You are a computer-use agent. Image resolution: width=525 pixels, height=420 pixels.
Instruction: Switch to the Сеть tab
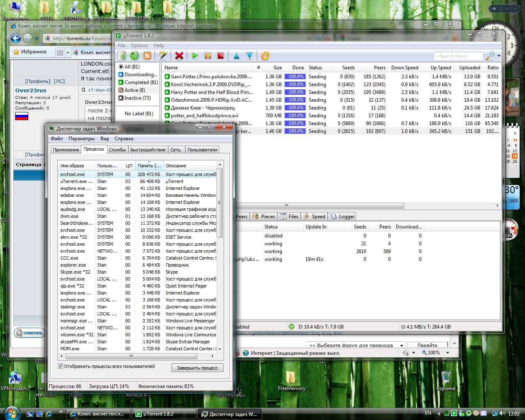click(x=176, y=150)
